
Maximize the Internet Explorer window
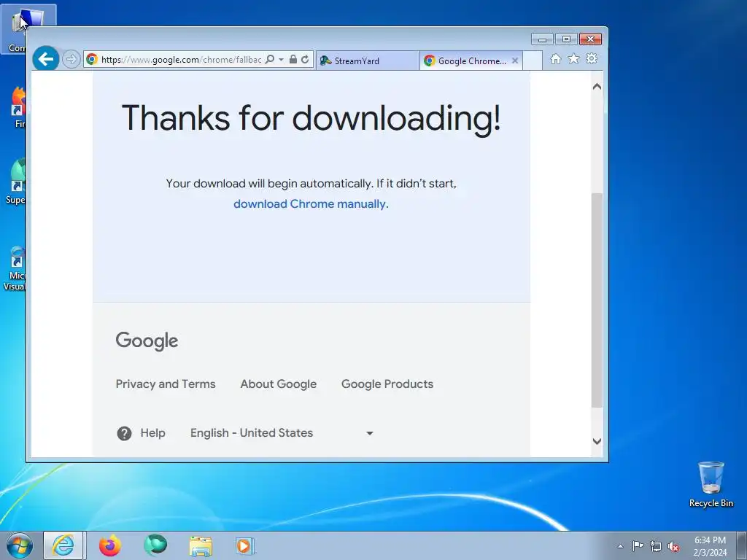click(566, 39)
